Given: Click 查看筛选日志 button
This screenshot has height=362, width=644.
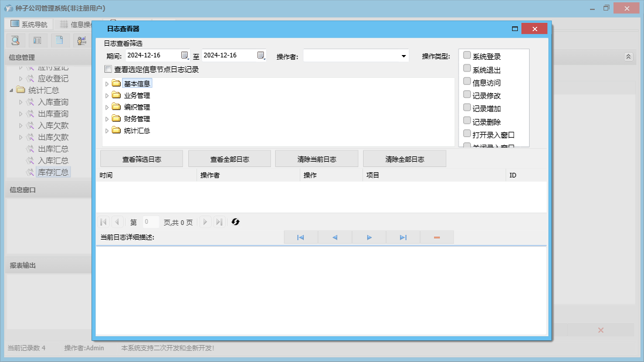Looking at the screenshot, I should coord(142,159).
